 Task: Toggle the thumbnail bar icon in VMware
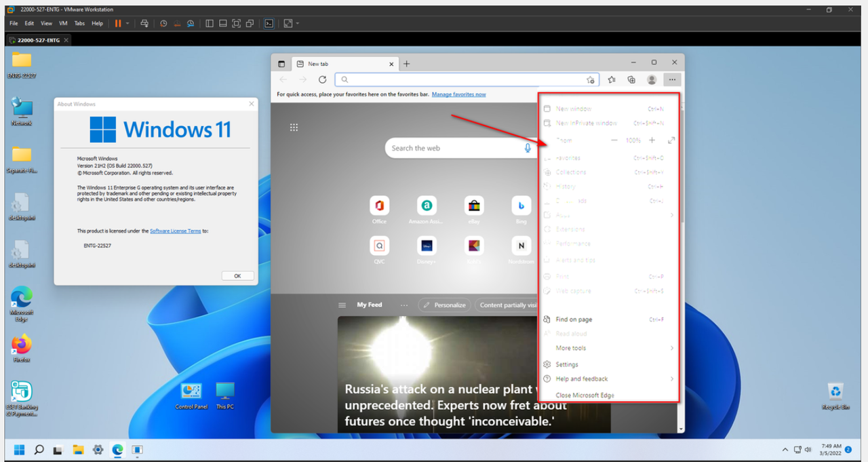tap(222, 23)
